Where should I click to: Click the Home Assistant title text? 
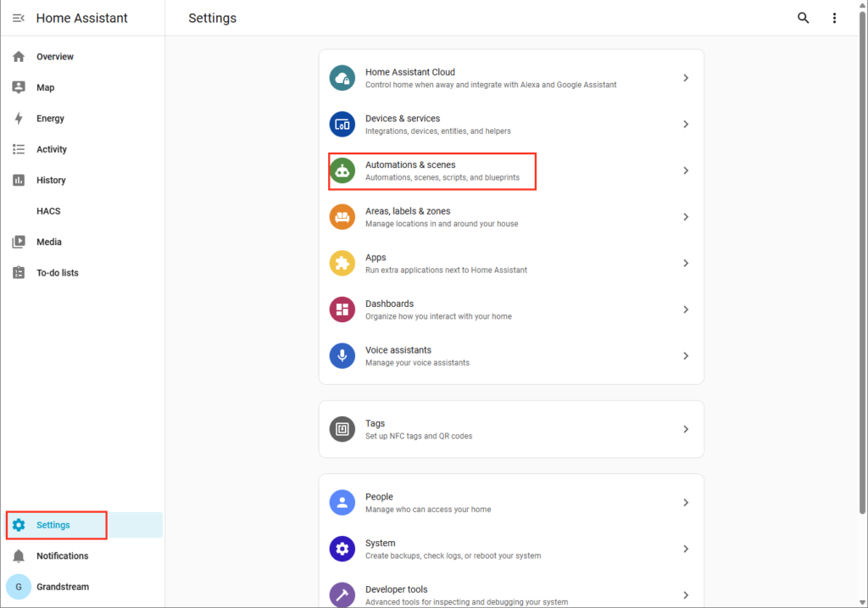coord(82,19)
